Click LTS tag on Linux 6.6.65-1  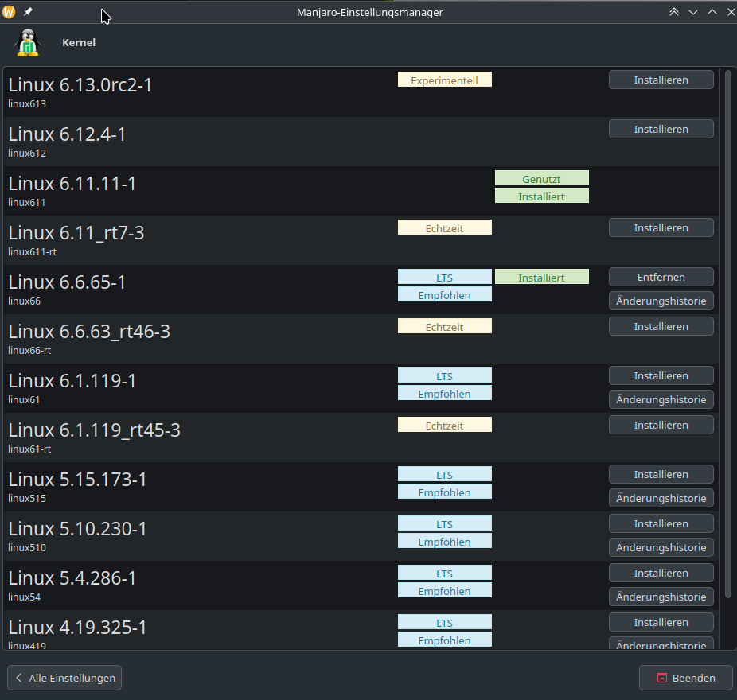coord(445,277)
